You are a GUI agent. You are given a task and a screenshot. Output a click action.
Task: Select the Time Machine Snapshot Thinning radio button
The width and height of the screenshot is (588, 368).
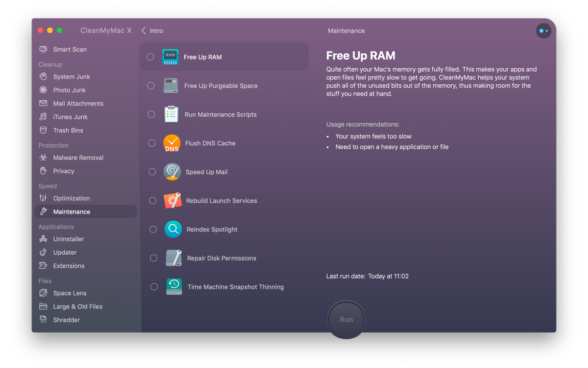click(x=154, y=287)
